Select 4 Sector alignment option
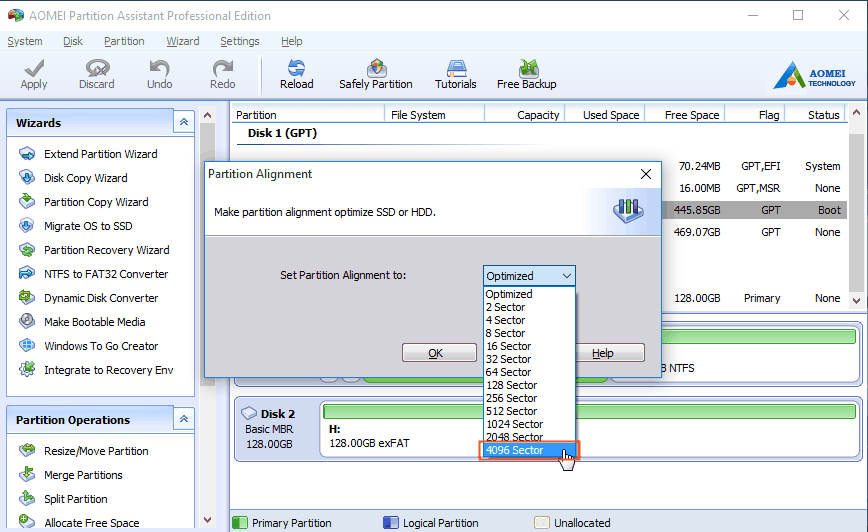 (529, 320)
